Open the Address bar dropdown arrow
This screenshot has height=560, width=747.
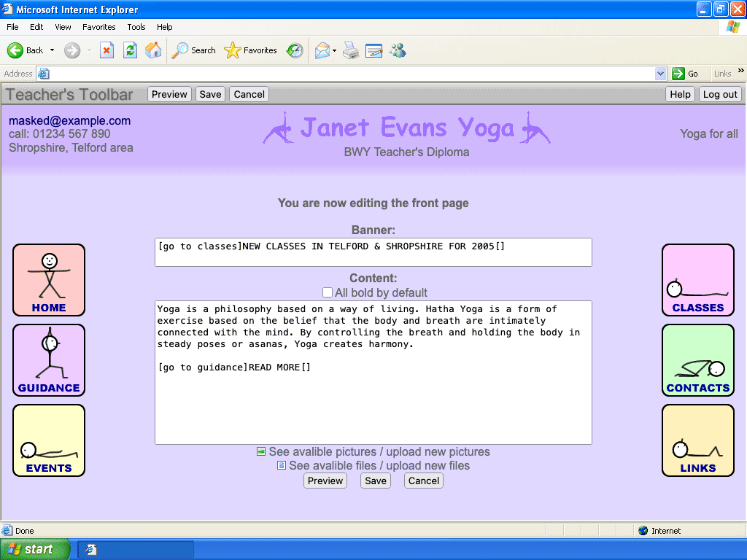(659, 74)
